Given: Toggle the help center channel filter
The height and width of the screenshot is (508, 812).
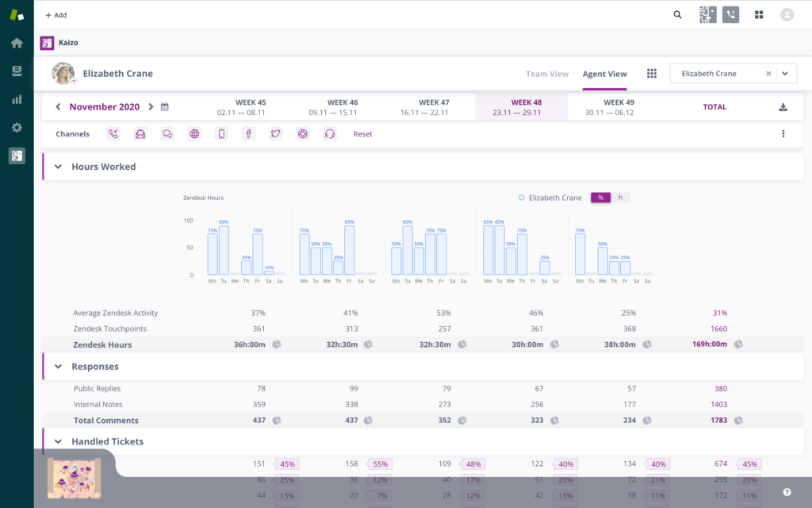Looking at the screenshot, I should pyautogui.click(x=302, y=133).
